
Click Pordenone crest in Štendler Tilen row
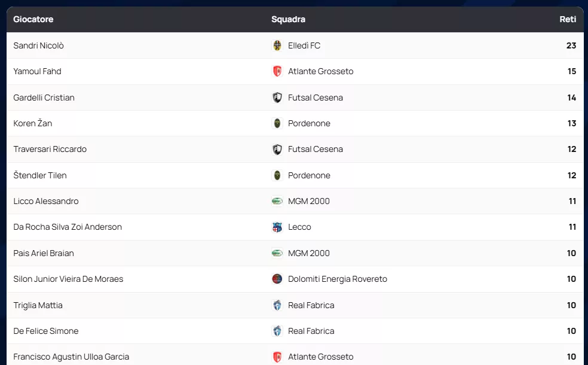[x=277, y=175]
